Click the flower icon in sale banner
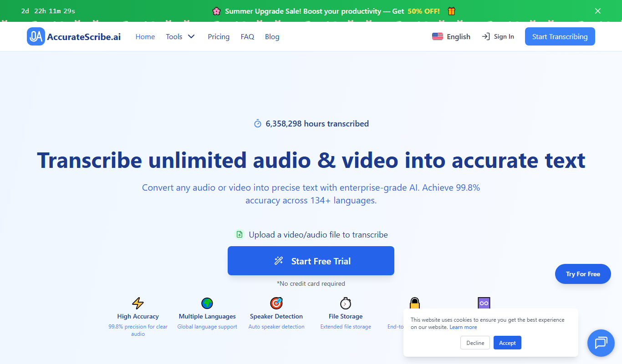Screen dimensions: 622x364 (216, 11)
